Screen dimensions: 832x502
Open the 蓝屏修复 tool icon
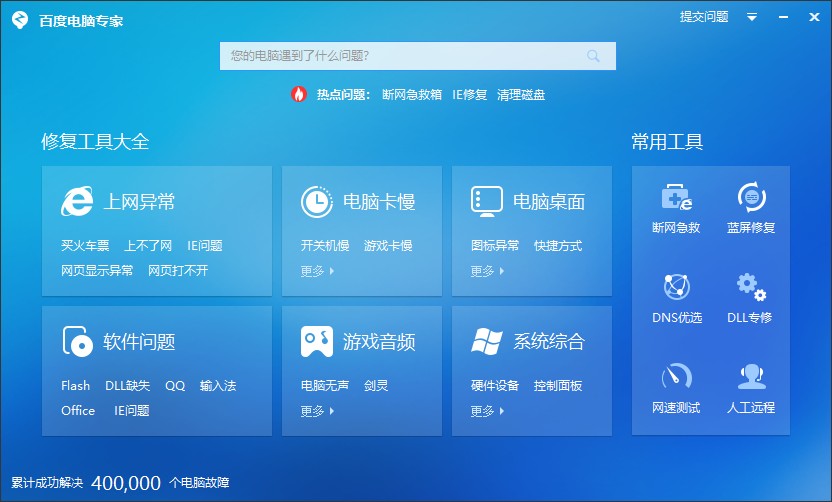(x=751, y=197)
